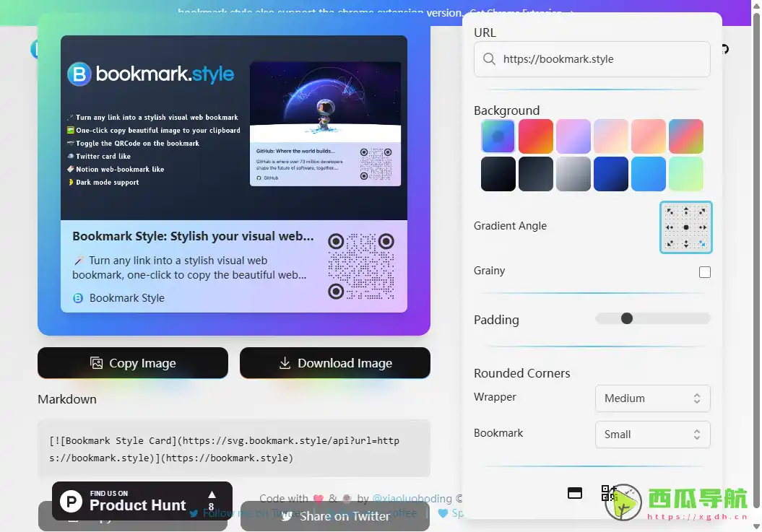Set gradient angle to top-right arrow
762x532 pixels.
click(703, 212)
